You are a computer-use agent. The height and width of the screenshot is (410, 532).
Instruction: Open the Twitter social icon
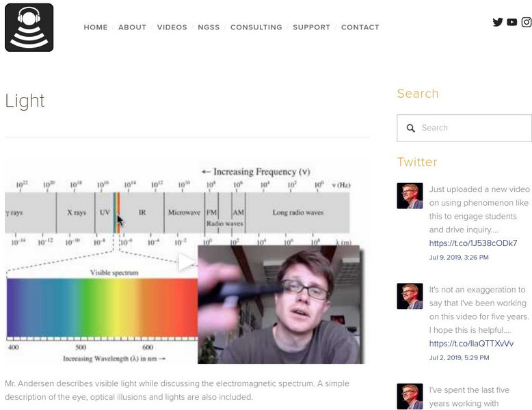tap(498, 22)
